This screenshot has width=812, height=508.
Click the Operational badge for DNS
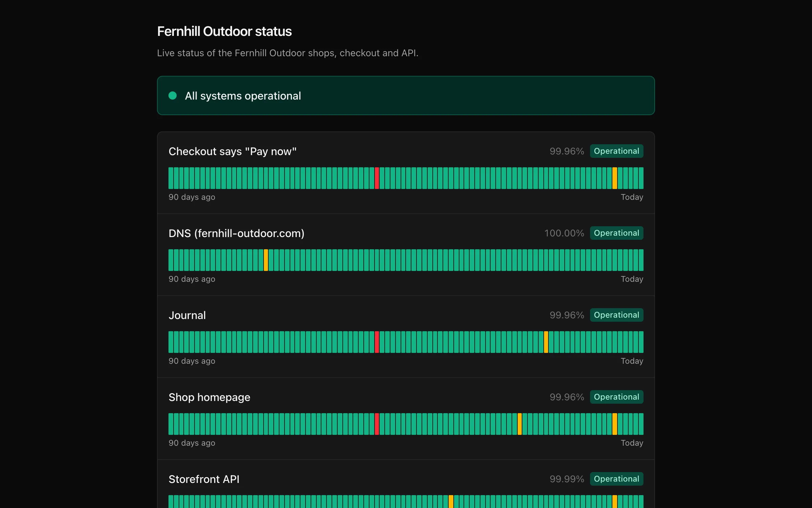pyautogui.click(x=616, y=233)
